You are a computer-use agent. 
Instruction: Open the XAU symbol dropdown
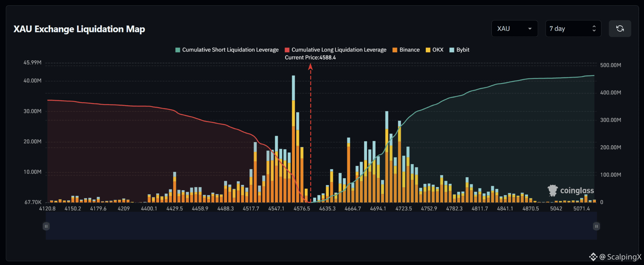(x=514, y=29)
